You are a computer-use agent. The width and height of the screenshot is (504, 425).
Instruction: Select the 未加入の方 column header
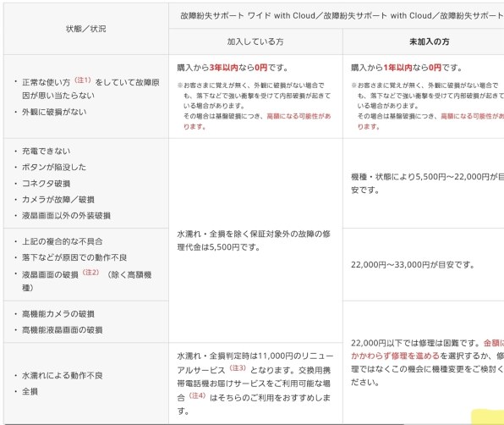click(x=429, y=41)
